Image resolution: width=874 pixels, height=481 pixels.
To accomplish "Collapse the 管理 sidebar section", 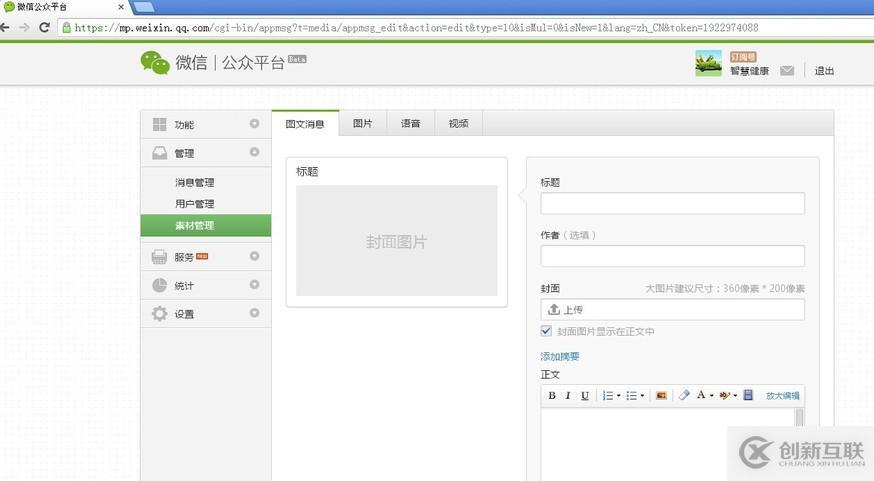I will tap(254, 152).
